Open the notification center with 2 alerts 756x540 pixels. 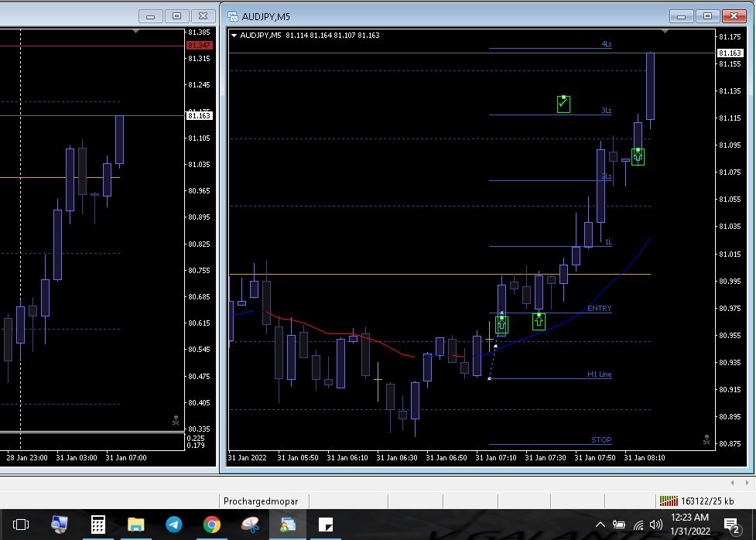[x=731, y=525]
